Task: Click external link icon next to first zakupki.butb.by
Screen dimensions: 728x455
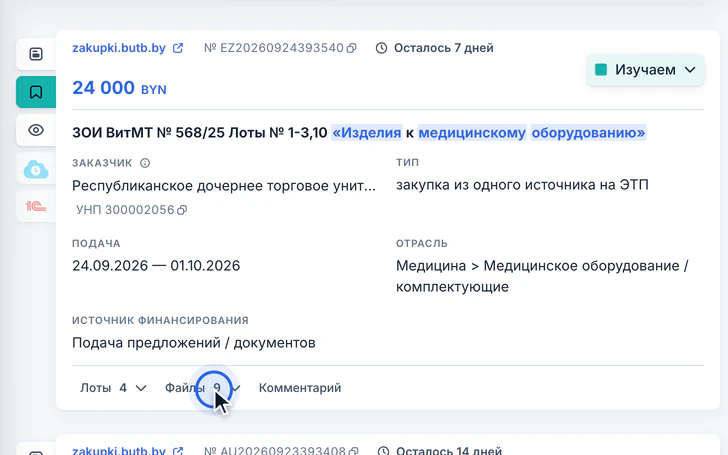Action: coord(178,48)
